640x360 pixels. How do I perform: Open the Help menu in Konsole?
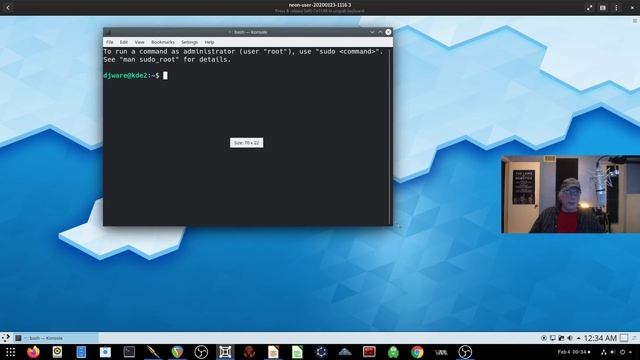pyautogui.click(x=209, y=42)
